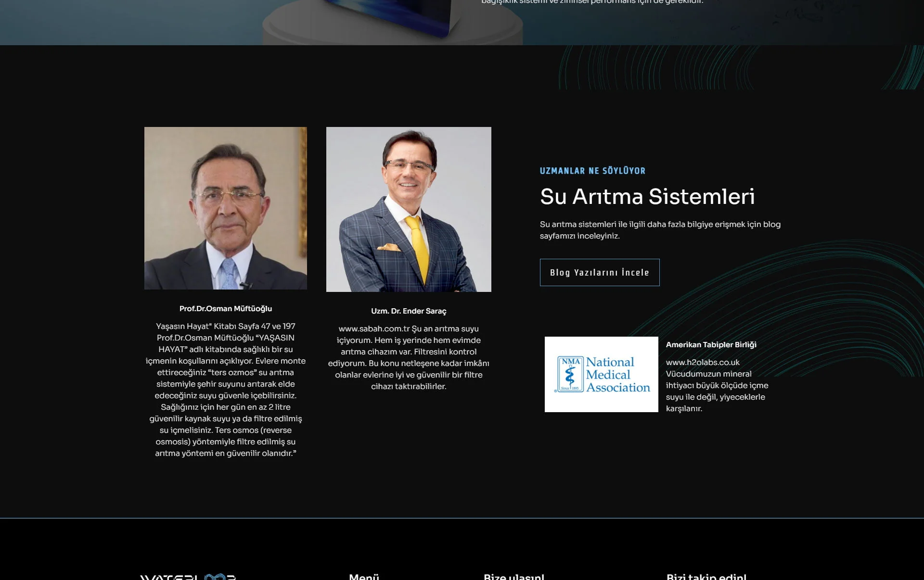This screenshot has width=924, height=580.
Task: Click the UZMANLAR NE SÖYLÜYOR subheading
Action: tap(592, 171)
